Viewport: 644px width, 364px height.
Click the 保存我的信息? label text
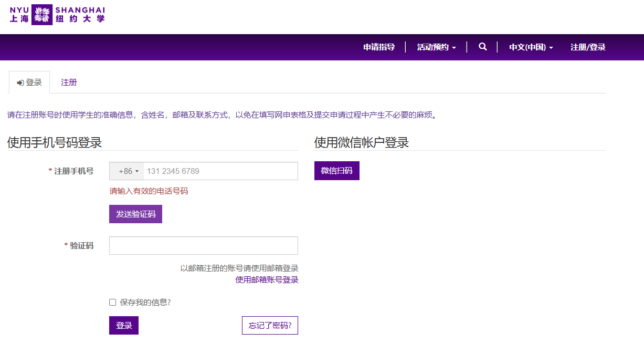click(x=145, y=303)
